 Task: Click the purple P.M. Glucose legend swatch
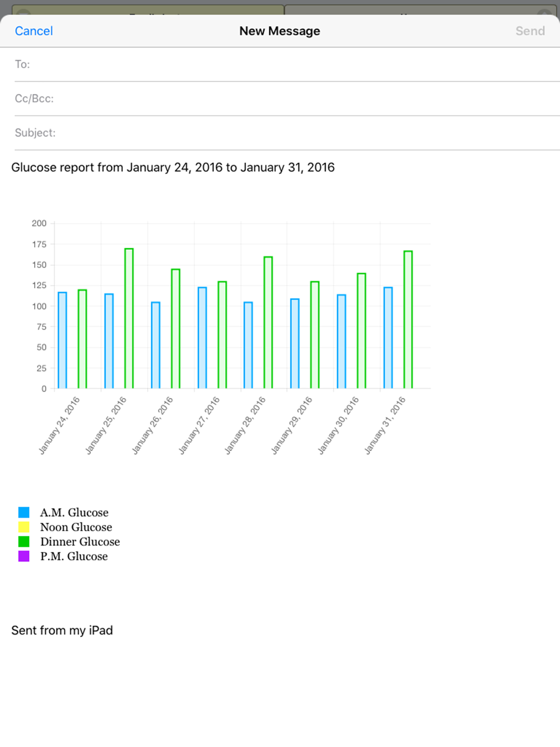(x=24, y=556)
